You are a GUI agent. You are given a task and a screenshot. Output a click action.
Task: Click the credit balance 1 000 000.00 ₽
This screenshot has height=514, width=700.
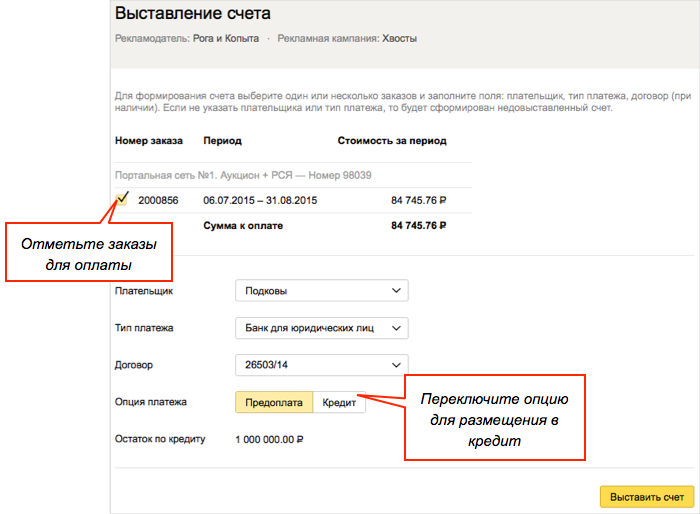pyautogui.click(x=269, y=439)
